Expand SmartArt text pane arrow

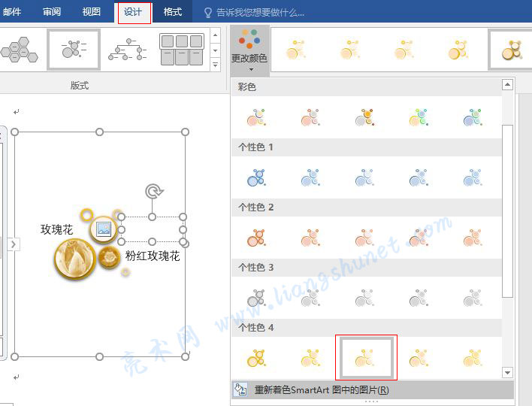tap(14, 244)
